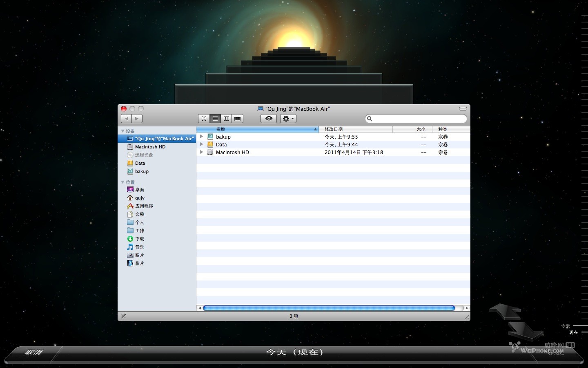This screenshot has height=368, width=588.
Task: Click the Time Machine back-in-time arrow
Action: [x=506, y=311]
